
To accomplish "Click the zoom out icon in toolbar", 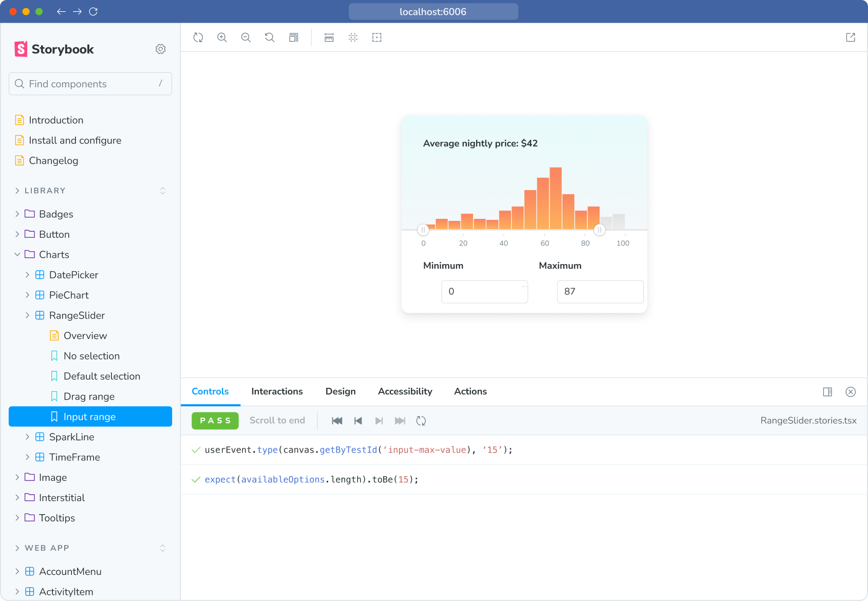I will (246, 37).
